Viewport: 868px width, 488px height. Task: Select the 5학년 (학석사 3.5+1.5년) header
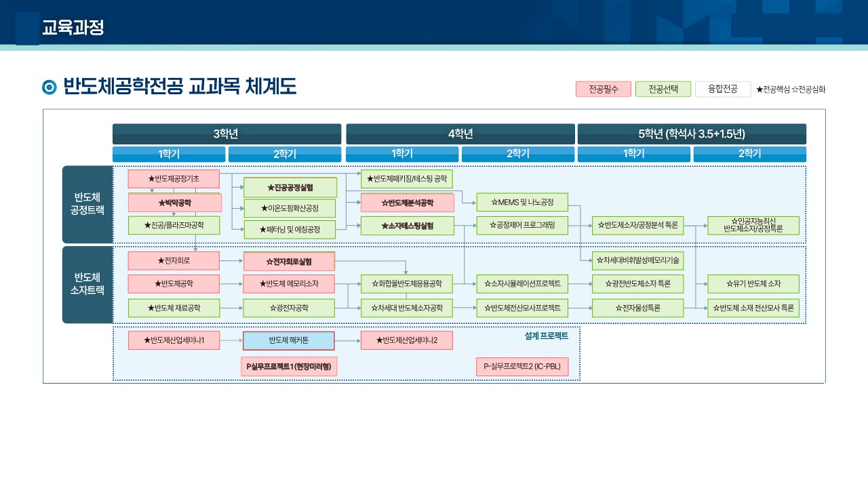pos(692,134)
